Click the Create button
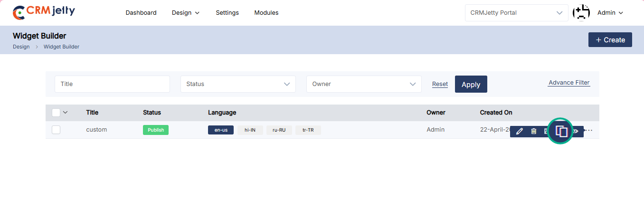This screenshot has width=644, height=201. pyautogui.click(x=610, y=40)
